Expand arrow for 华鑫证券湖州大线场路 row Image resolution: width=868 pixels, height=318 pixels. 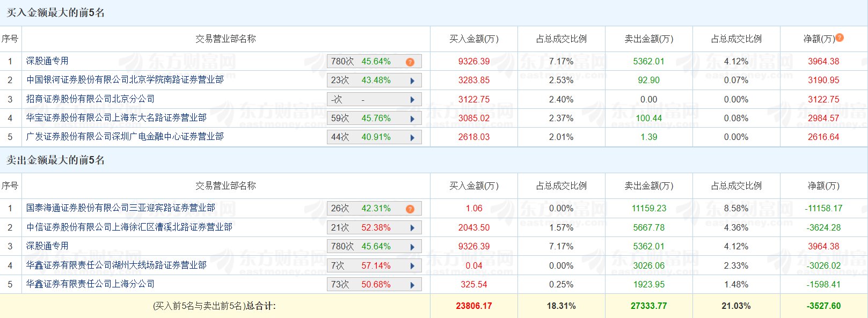click(412, 266)
